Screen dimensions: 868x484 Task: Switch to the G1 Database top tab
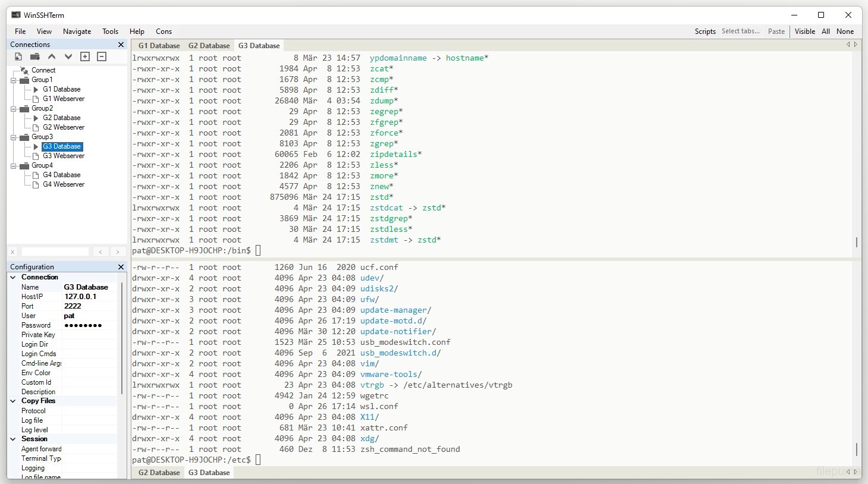[x=159, y=46]
